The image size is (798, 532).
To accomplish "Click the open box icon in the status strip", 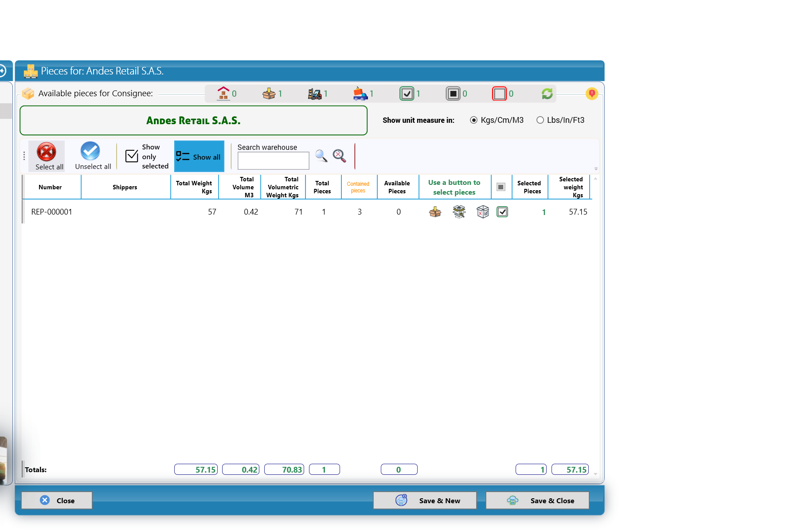I will [x=269, y=94].
